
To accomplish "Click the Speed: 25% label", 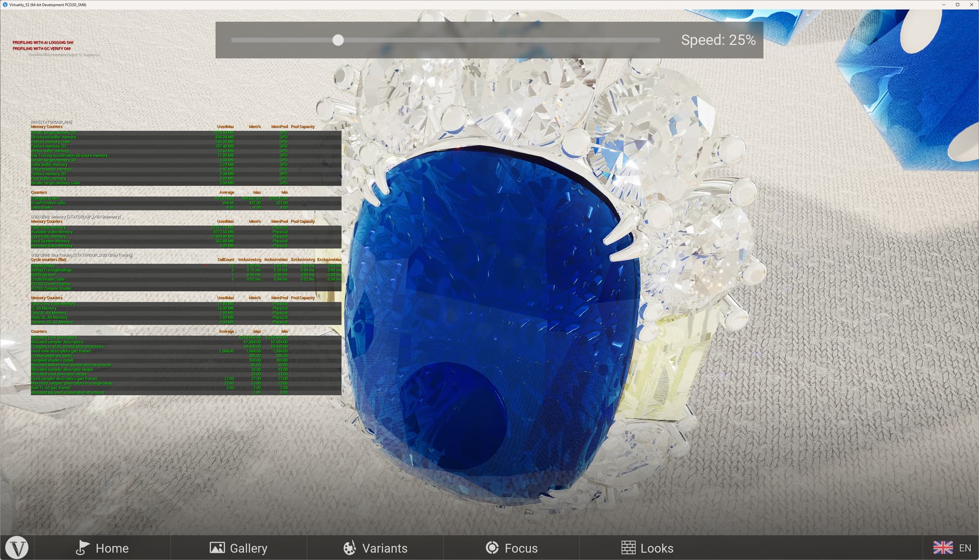I will pyautogui.click(x=718, y=40).
